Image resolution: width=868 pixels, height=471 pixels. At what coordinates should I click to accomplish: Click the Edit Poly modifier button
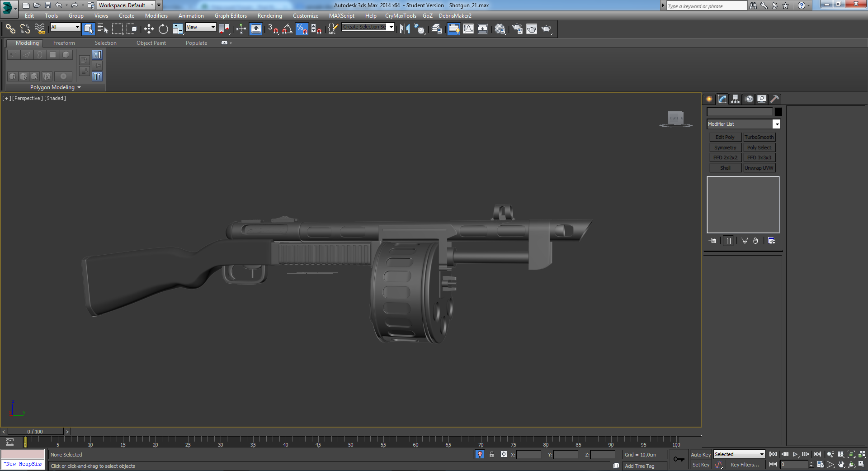click(725, 137)
